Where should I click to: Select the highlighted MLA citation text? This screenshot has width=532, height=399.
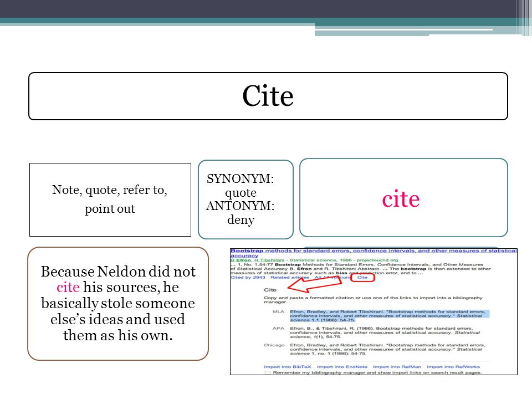point(389,315)
